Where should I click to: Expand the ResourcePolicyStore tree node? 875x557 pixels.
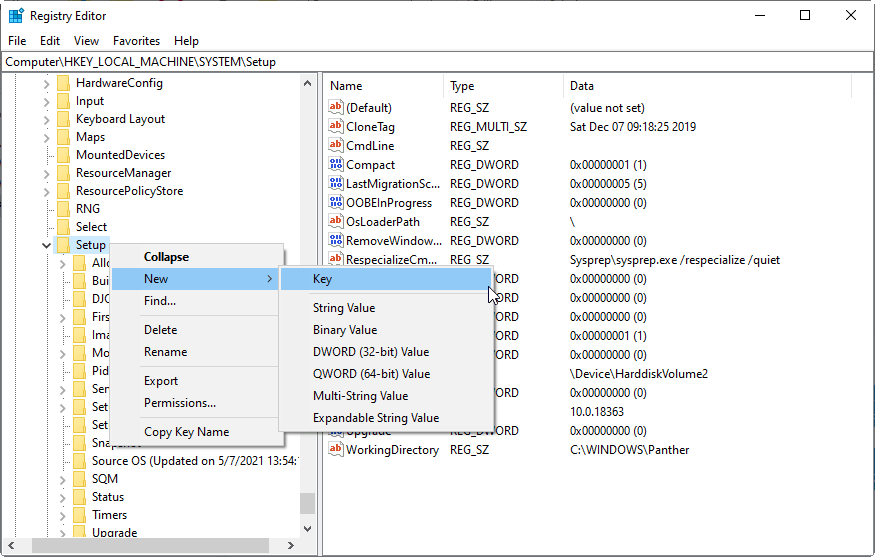tap(46, 192)
